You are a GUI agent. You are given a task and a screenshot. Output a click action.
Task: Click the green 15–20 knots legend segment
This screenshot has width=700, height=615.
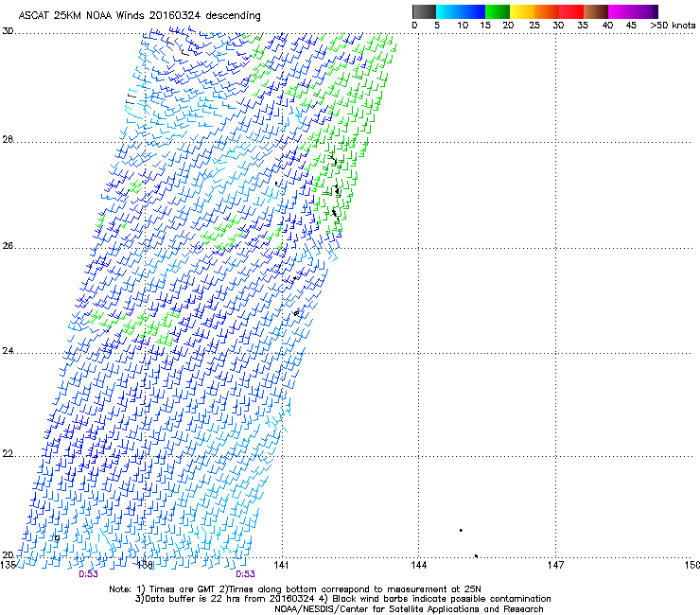tap(498, 11)
